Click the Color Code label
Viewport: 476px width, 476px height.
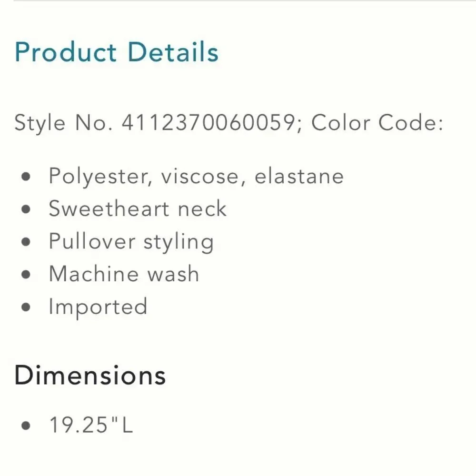pyautogui.click(x=377, y=122)
